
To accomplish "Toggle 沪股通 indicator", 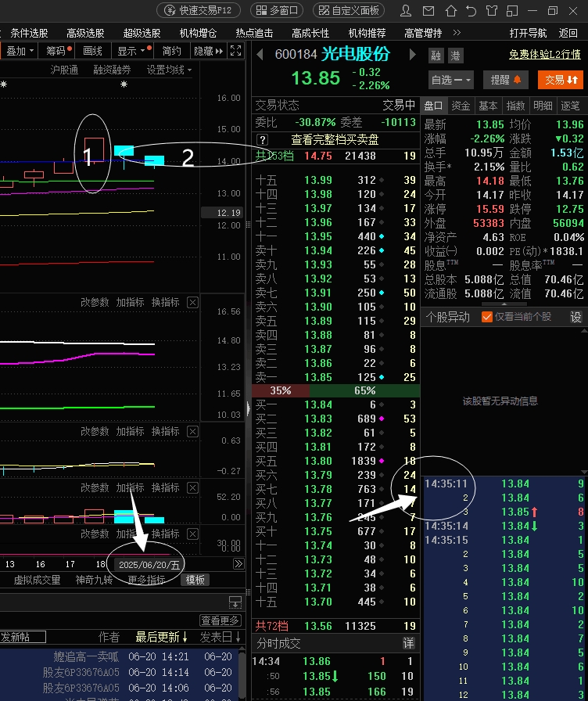I will (64, 70).
